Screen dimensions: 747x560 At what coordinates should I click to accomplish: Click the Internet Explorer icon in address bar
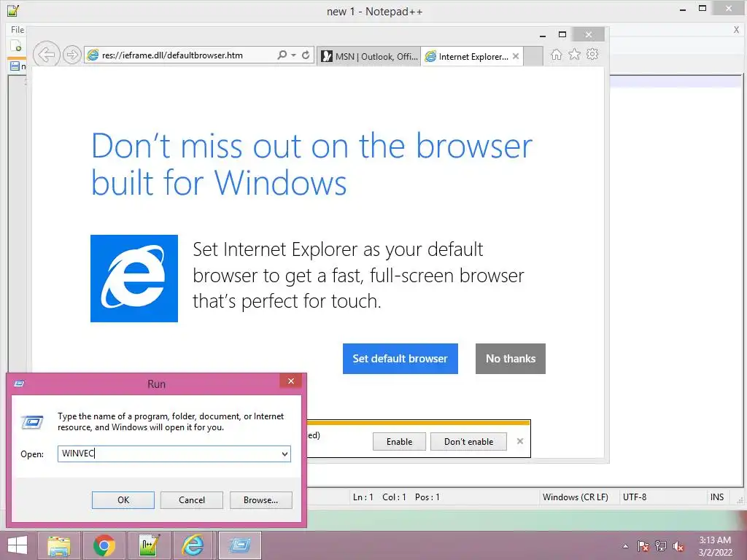pos(93,55)
